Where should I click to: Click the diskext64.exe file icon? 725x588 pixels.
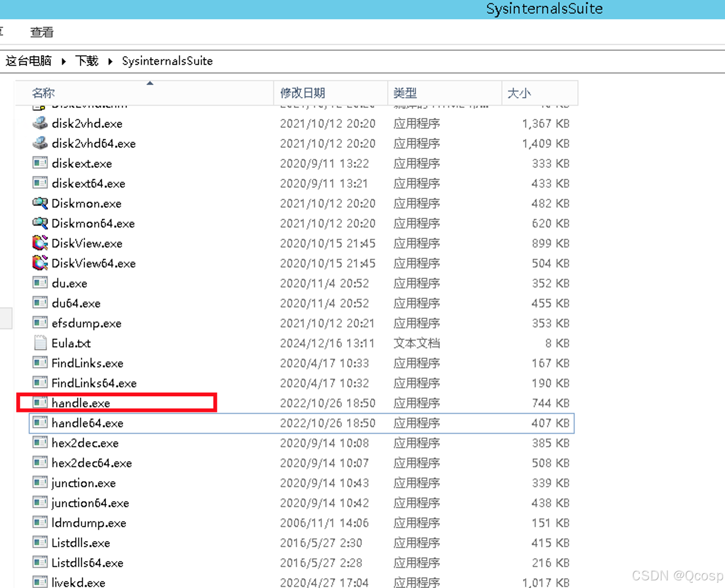point(40,183)
